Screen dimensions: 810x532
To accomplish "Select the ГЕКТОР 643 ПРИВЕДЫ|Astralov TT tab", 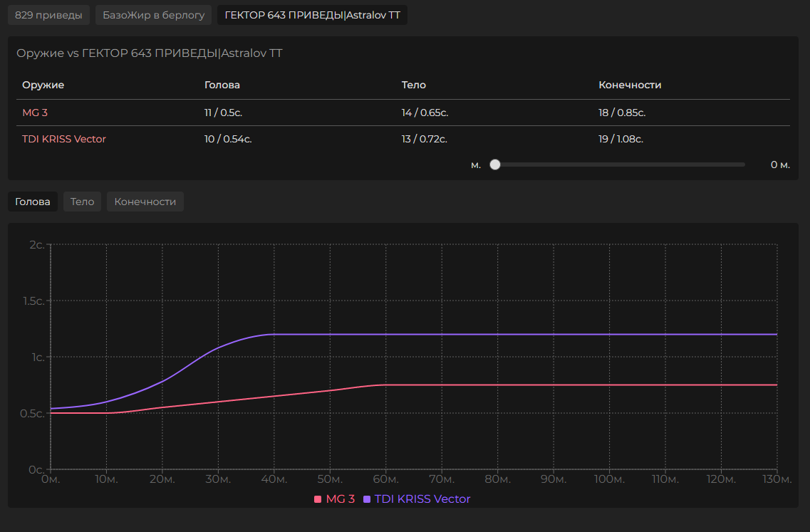I will tap(312, 15).
